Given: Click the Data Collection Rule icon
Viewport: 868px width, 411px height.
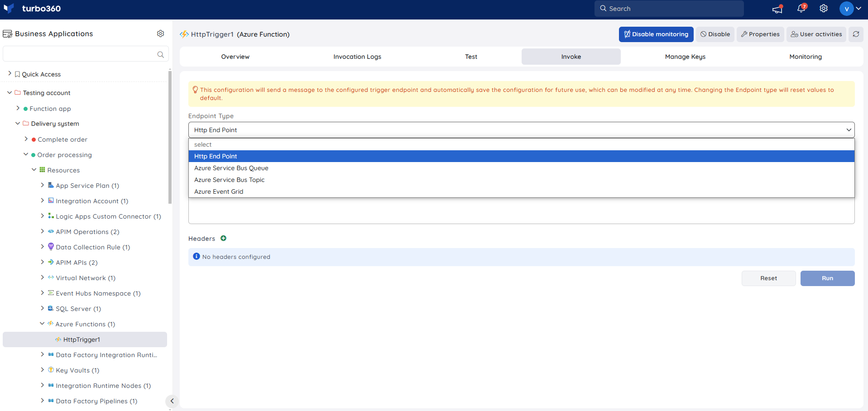Looking at the screenshot, I should click(51, 247).
